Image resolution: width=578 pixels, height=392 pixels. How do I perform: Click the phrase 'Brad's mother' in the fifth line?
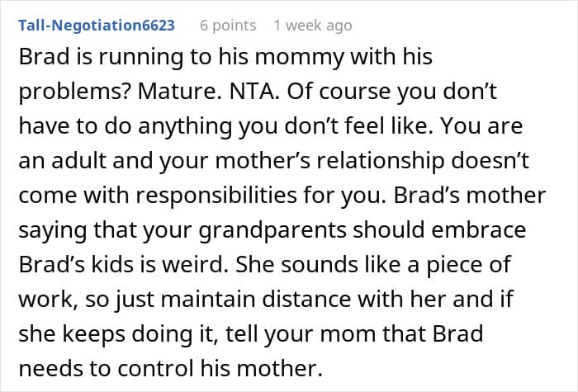(x=470, y=196)
